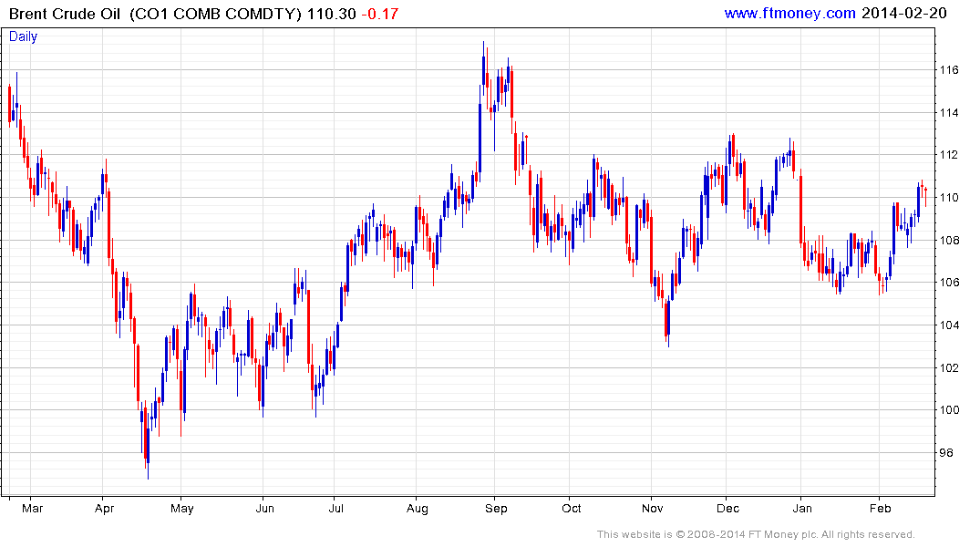Click the 108 price axis label

coord(949,240)
